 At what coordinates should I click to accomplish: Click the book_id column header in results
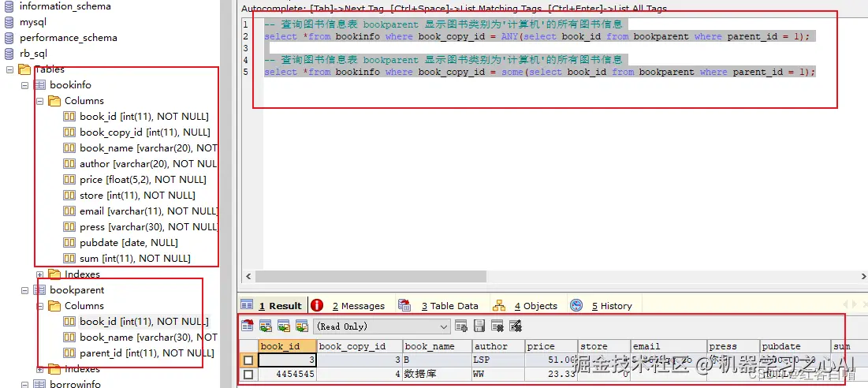tap(287, 346)
